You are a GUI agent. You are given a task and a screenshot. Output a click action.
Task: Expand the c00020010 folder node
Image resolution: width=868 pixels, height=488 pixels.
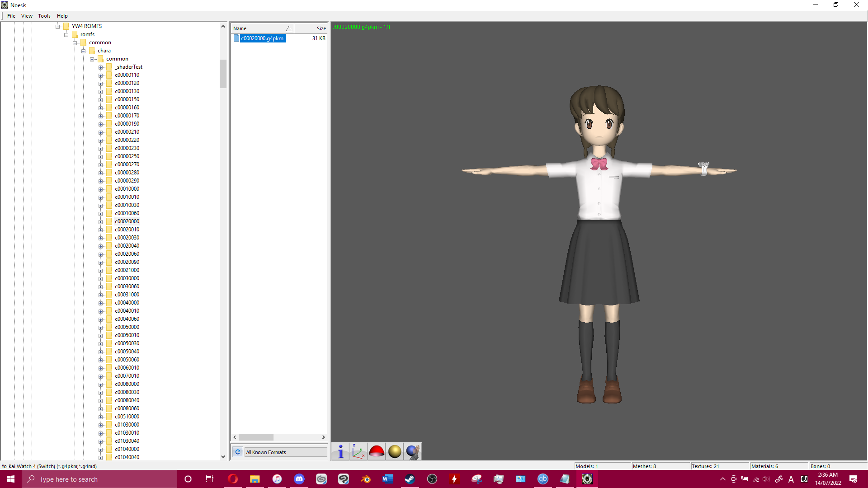click(100, 230)
